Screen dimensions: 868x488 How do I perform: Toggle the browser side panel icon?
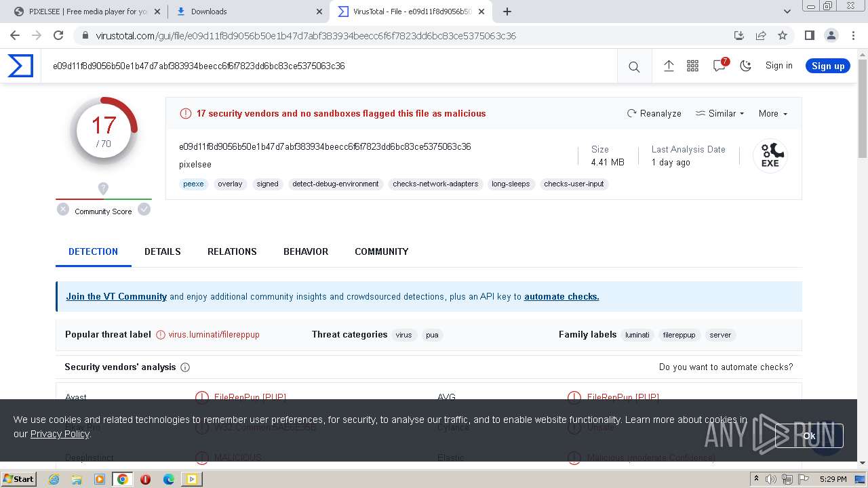809,35
